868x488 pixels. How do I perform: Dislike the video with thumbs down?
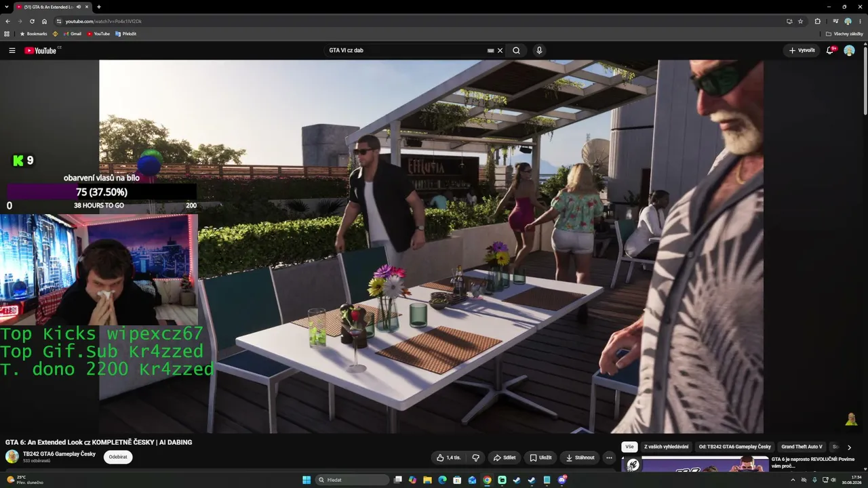[476, 457]
